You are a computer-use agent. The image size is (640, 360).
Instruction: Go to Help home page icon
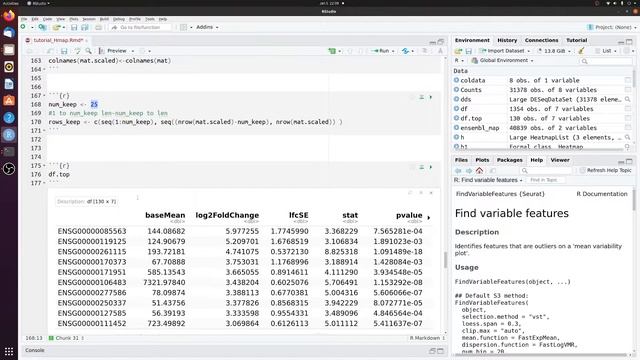tap(479, 171)
